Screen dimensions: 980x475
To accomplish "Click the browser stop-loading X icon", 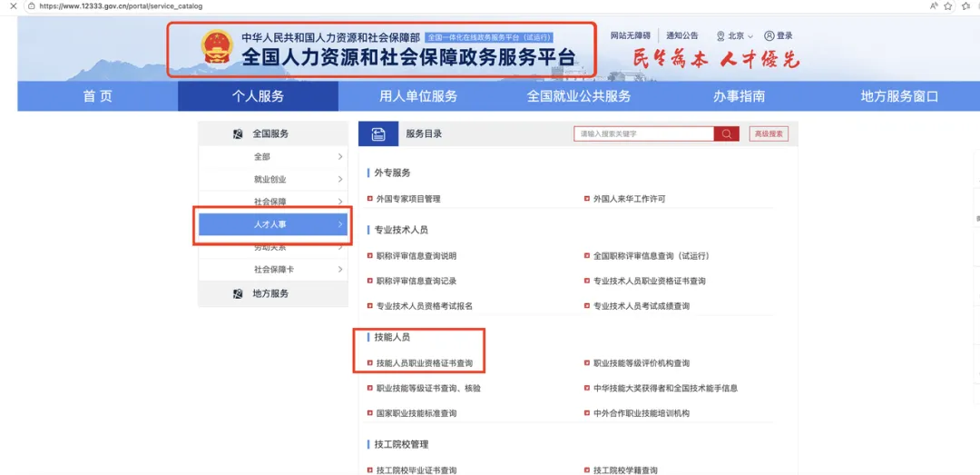I will tap(13, 5).
